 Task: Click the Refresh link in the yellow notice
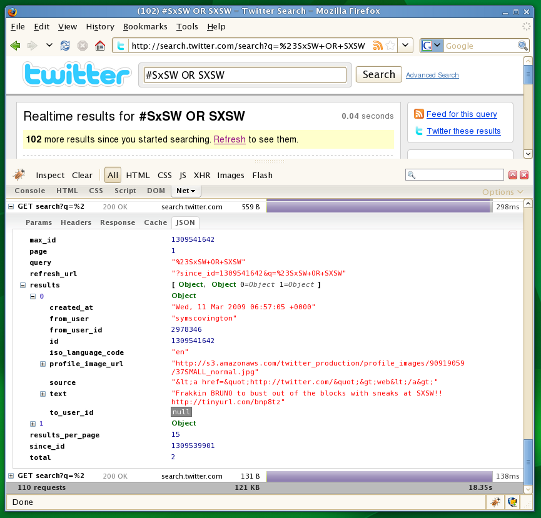point(229,139)
